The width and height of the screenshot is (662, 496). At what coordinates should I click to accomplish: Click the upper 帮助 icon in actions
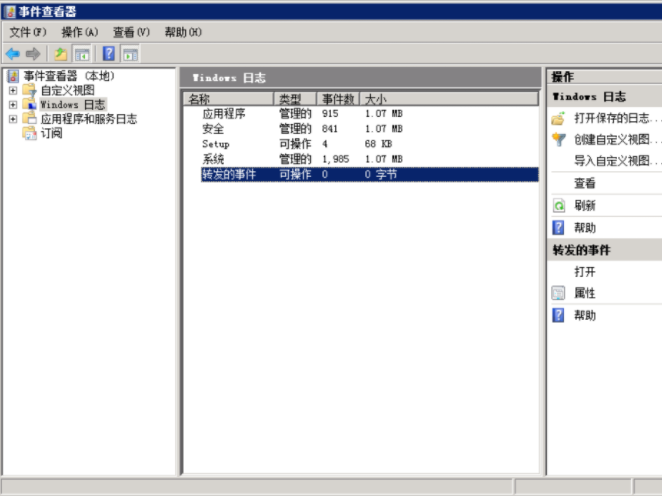(x=558, y=228)
